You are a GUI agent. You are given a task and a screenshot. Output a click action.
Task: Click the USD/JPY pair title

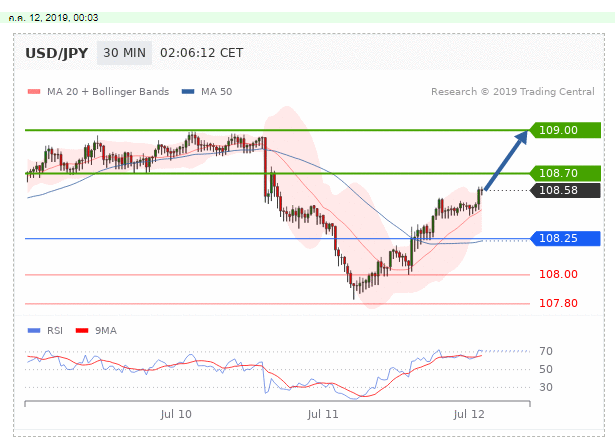pos(56,53)
